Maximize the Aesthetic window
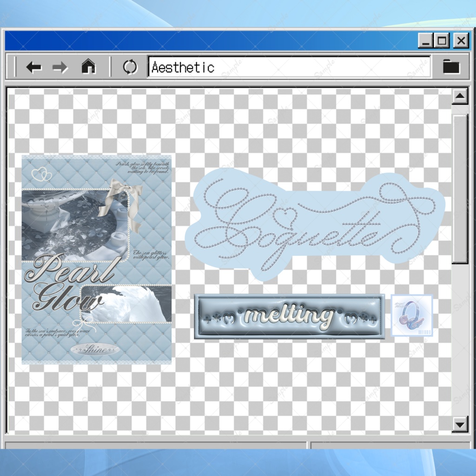 pyautogui.click(x=442, y=41)
